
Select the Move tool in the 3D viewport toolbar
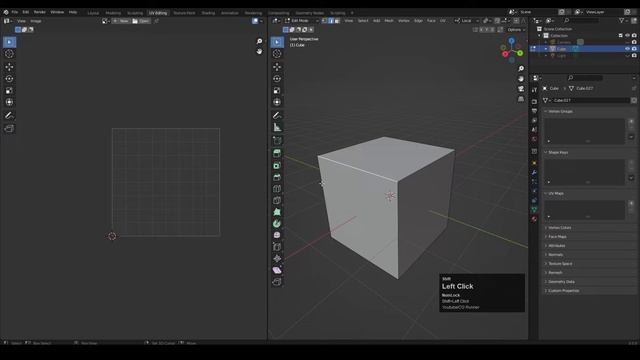277,67
